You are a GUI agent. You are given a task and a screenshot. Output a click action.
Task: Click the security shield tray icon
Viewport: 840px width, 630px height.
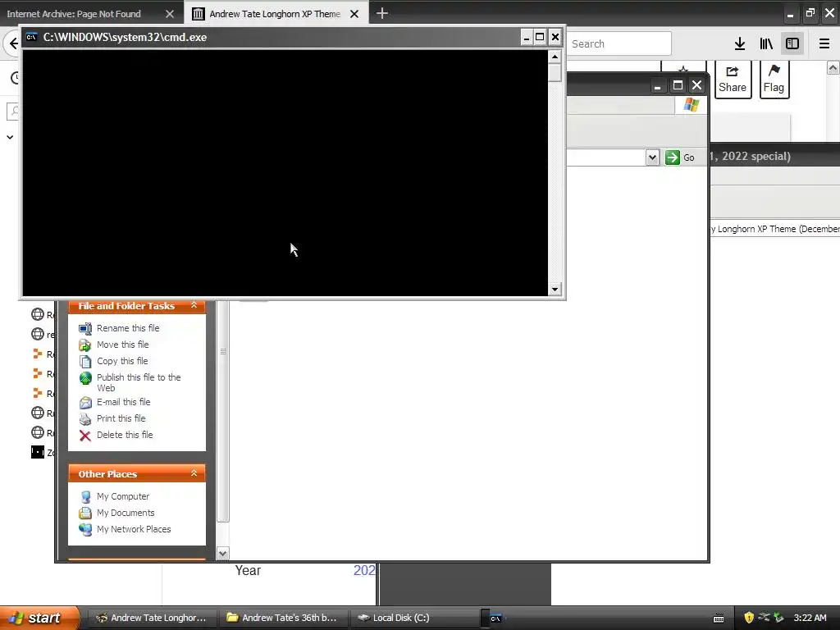(x=749, y=618)
